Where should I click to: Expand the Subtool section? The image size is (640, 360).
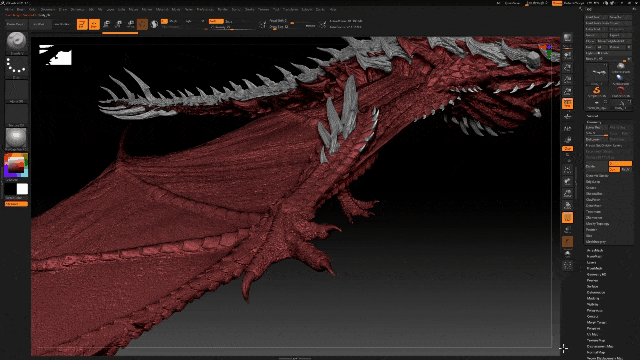(592, 116)
